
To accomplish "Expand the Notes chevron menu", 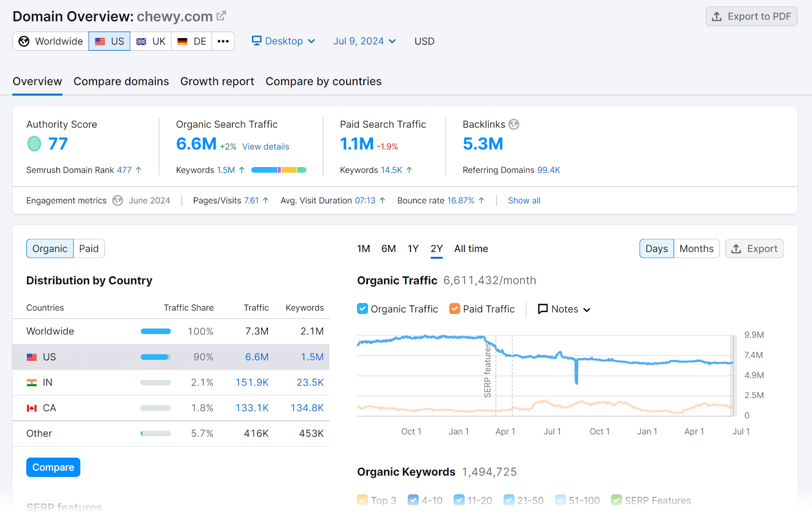I will click(x=587, y=309).
